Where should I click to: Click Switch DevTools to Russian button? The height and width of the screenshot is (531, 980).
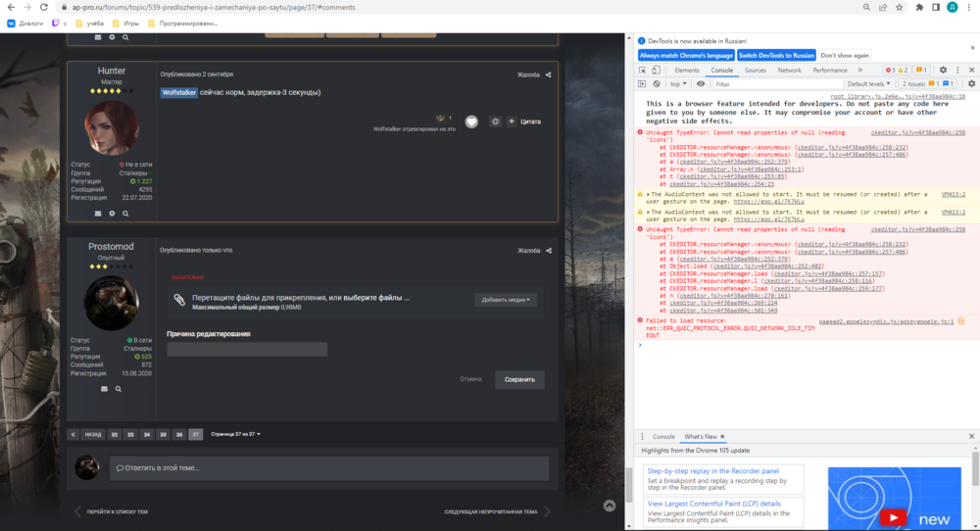coord(776,56)
